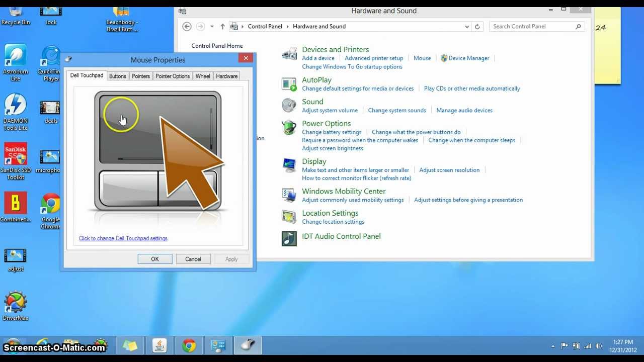Open Change system sounds link

pos(397,110)
